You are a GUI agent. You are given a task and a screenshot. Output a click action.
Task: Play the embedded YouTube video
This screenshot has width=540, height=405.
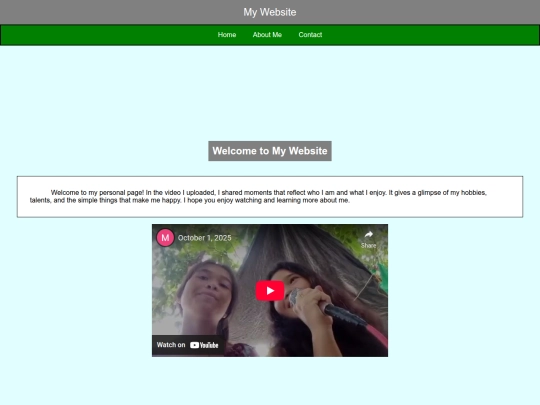click(270, 291)
